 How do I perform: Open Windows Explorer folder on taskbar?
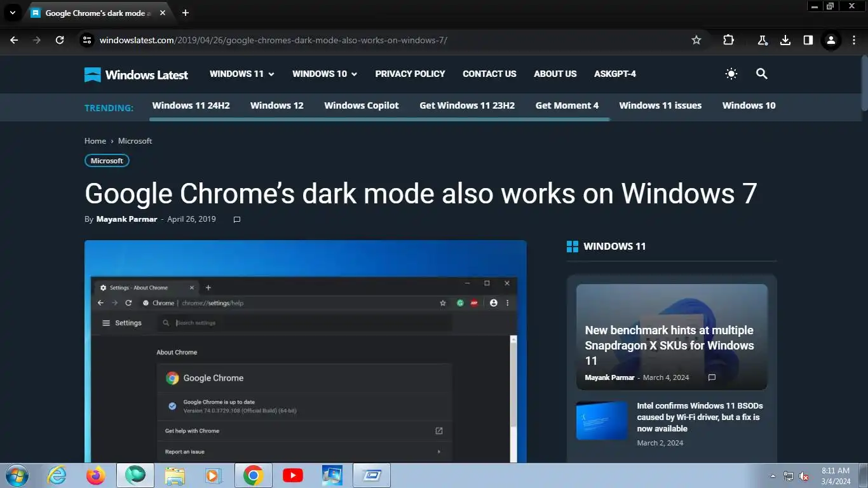pos(175,475)
